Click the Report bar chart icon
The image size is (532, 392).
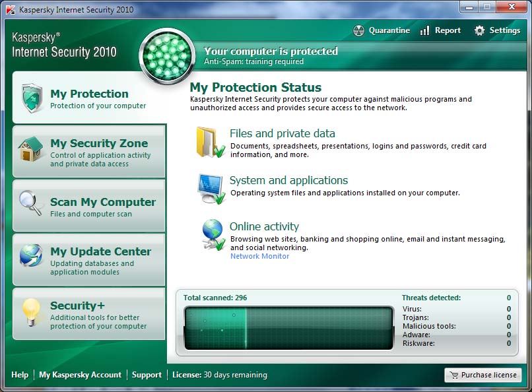(424, 30)
